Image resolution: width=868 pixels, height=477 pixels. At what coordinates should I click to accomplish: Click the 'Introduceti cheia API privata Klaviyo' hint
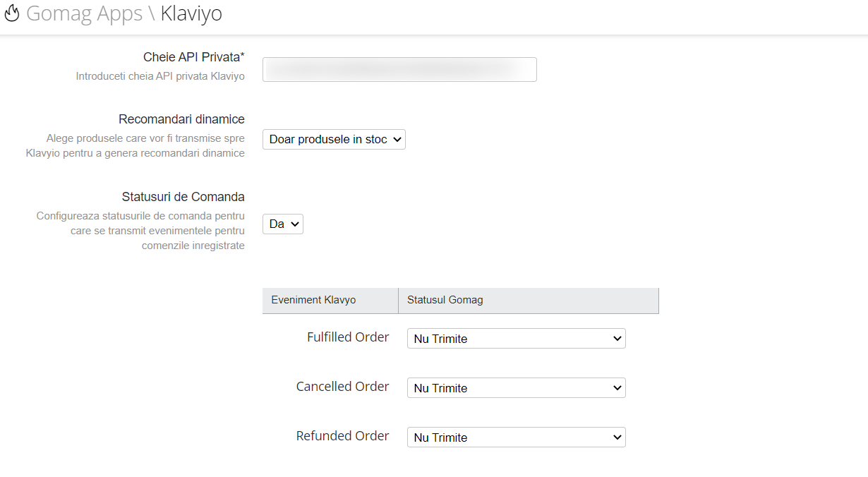click(x=160, y=76)
